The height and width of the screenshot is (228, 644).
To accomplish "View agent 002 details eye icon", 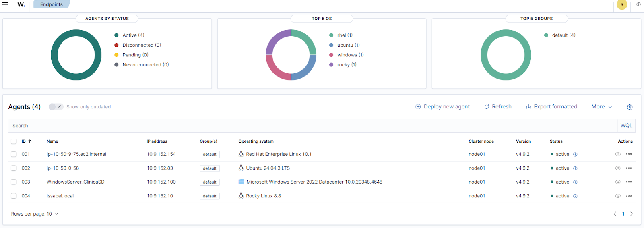I will [618, 168].
